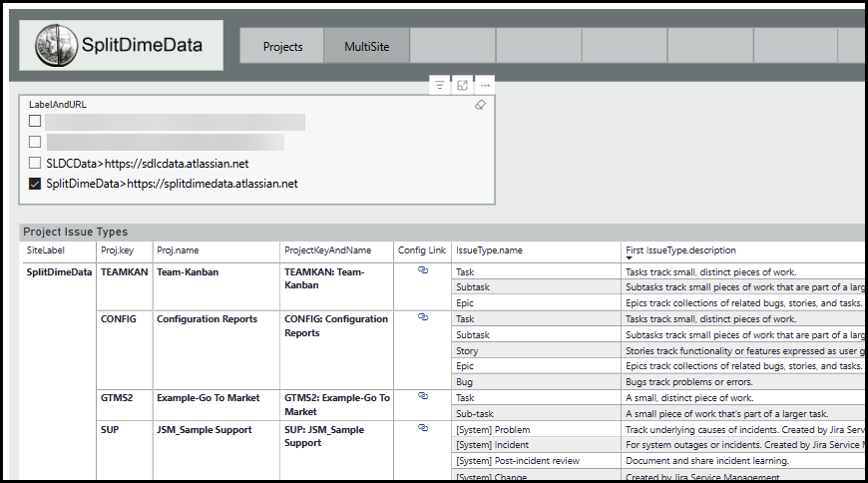The width and height of the screenshot is (868, 483).
Task: Select the GTMS2 project key cell
Action: pos(117,398)
